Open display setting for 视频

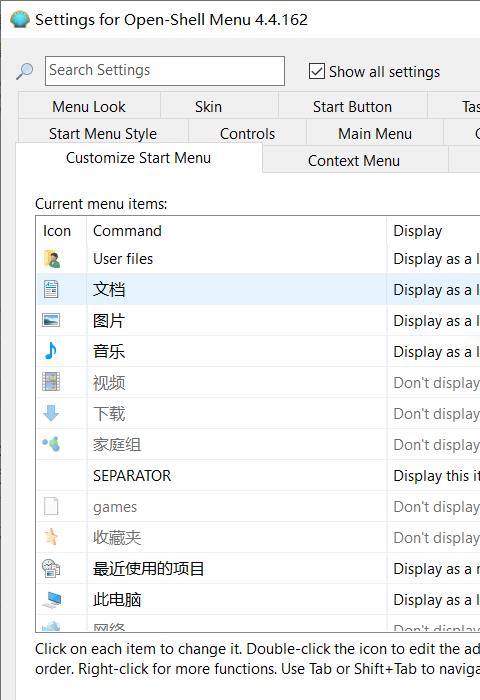[436, 383]
